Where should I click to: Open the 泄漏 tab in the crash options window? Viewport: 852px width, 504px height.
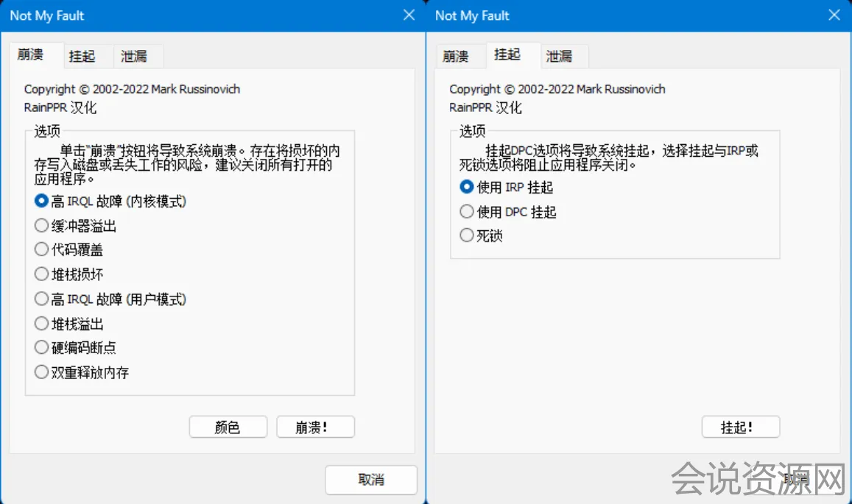pos(134,56)
